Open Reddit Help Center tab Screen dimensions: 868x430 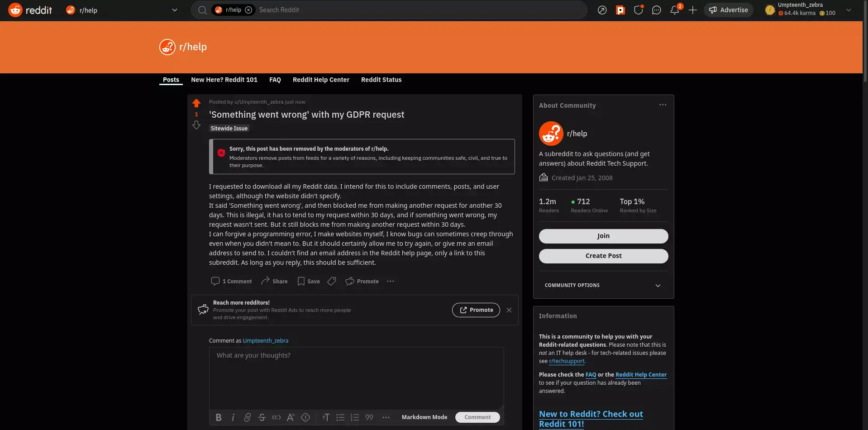point(321,80)
